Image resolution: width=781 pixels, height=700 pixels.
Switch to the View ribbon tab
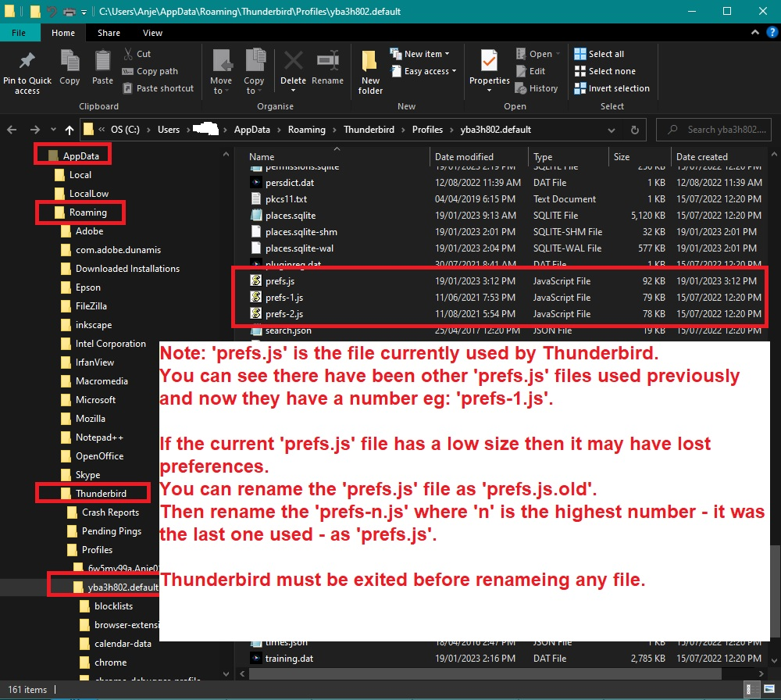(152, 33)
